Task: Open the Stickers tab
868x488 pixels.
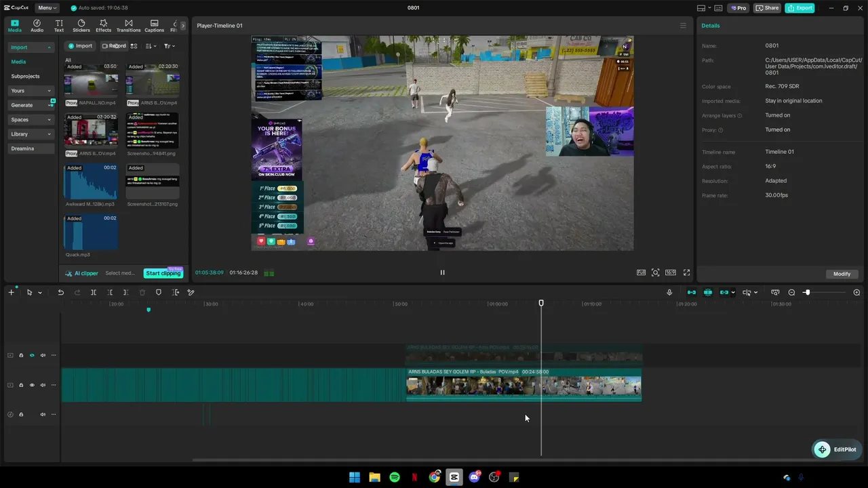Action: click(x=81, y=26)
